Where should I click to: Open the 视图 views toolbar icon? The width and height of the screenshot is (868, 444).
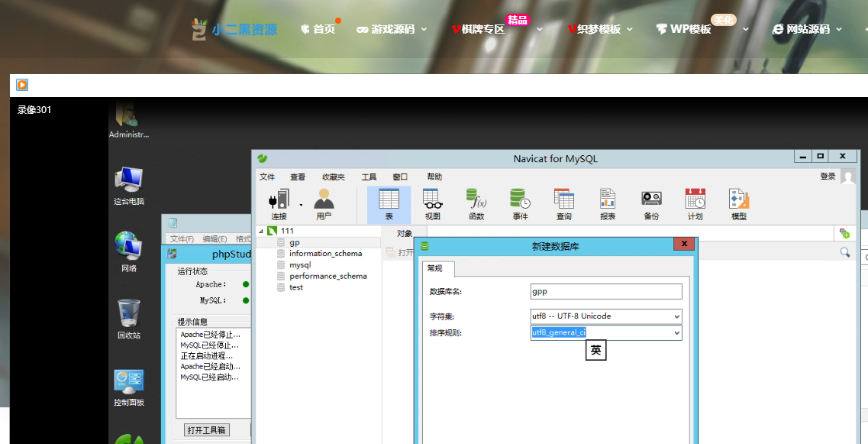432,205
